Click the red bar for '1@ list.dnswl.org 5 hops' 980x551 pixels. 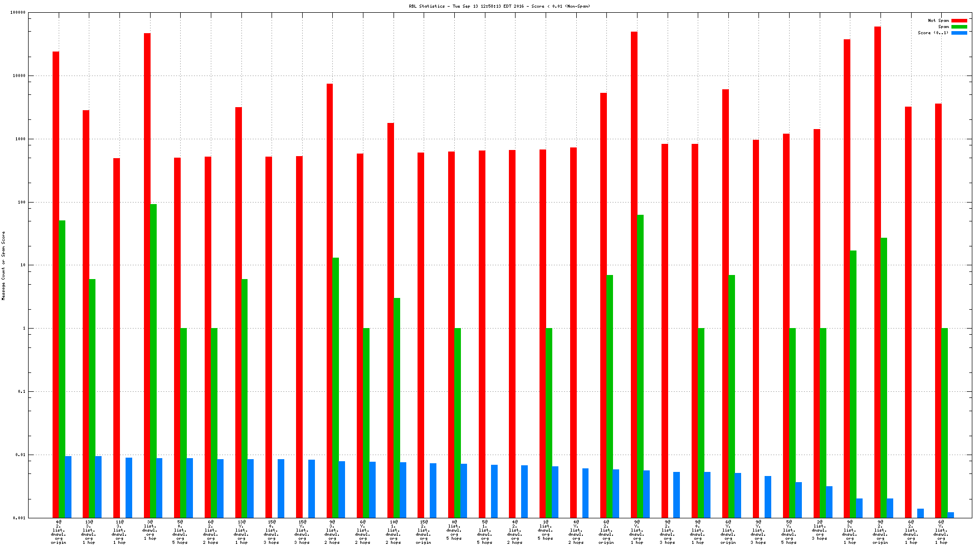[x=543, y=333]
